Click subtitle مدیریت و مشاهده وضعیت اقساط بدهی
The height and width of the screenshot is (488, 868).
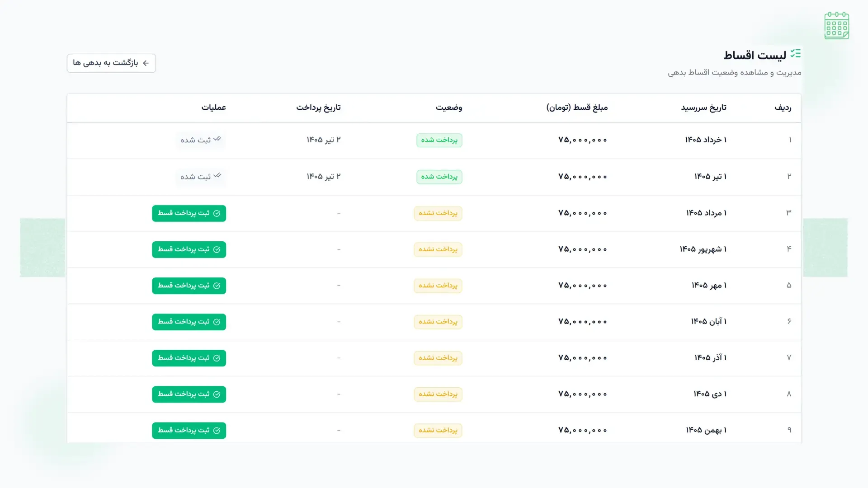735,73
